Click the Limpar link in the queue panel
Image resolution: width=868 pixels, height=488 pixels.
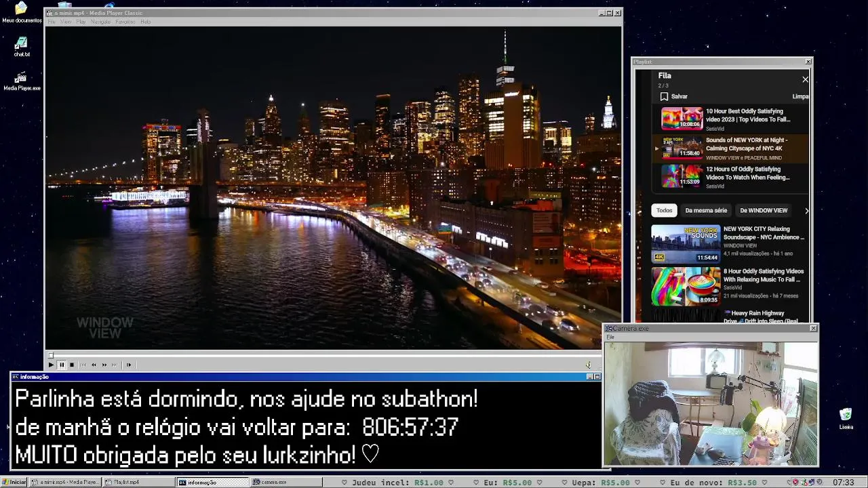(x=801, y=96)
